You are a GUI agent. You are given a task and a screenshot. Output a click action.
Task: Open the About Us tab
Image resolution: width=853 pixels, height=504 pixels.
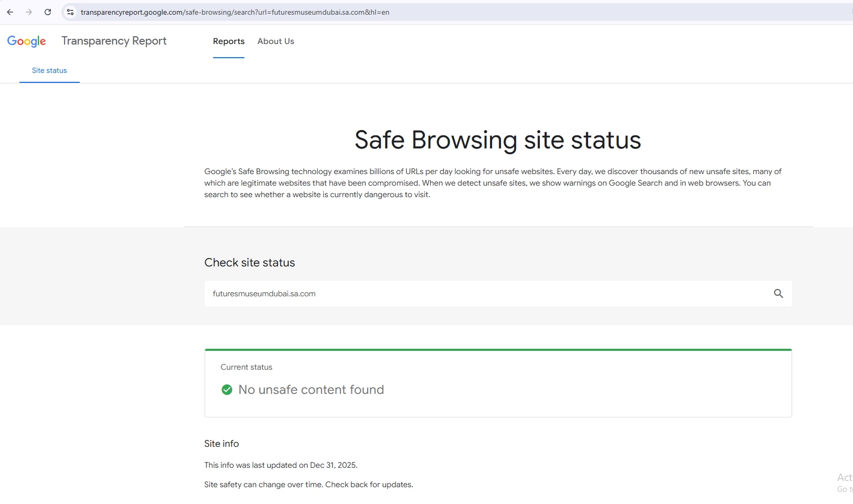pos(275,41)
